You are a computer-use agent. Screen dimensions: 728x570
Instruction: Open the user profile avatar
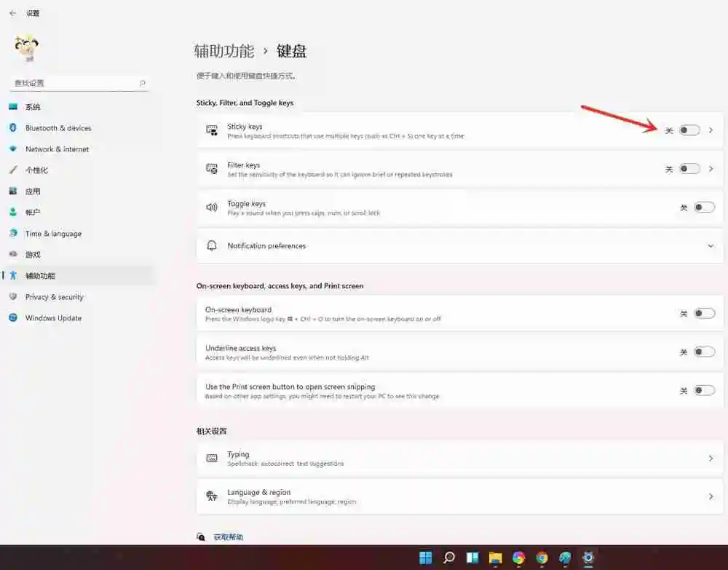pyautogui.click(x=26, y=48)
